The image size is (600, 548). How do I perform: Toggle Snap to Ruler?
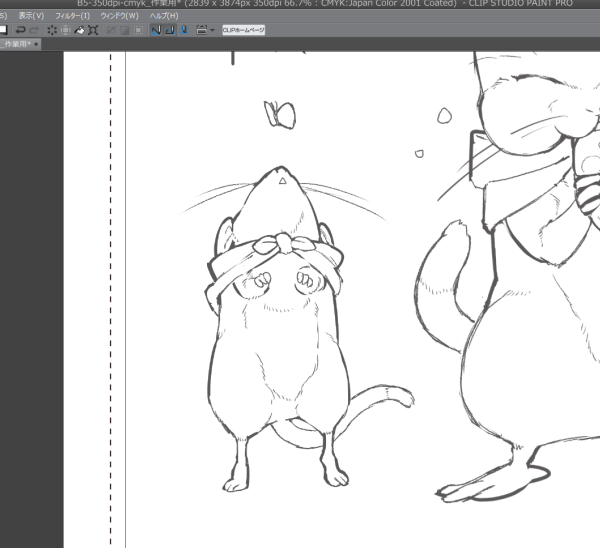[x=156, y=30]
